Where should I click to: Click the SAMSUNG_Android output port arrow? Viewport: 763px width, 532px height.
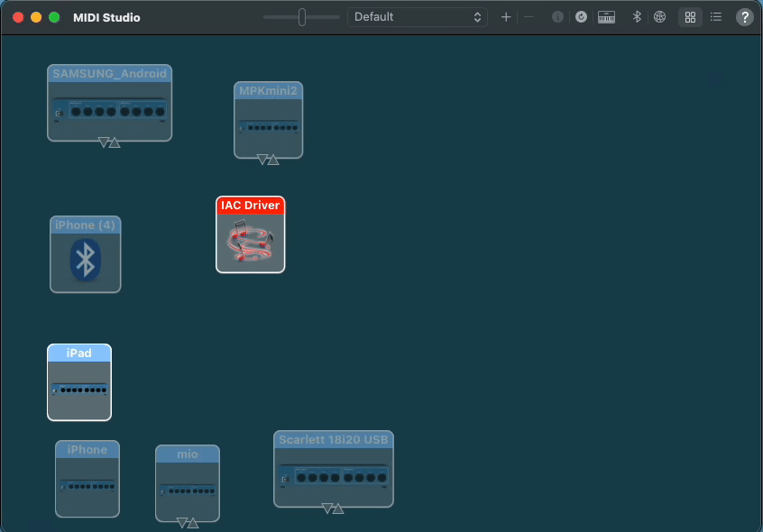pyautogui.click(x=104, y=142)
